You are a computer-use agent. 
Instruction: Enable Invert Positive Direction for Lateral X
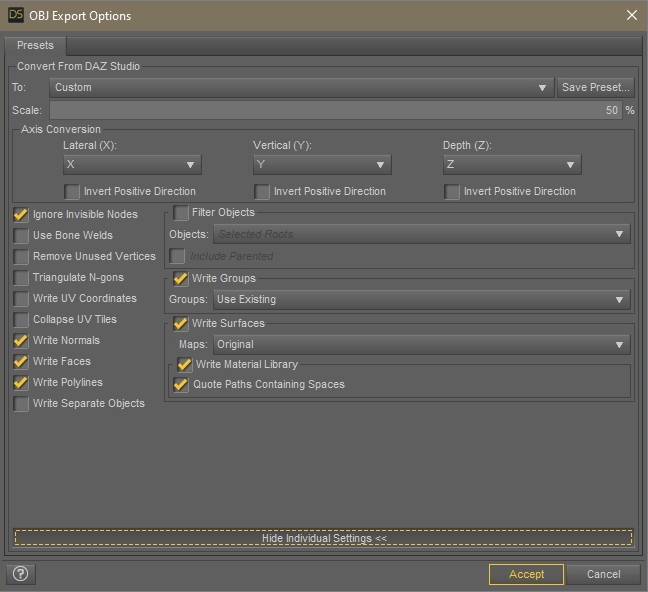coord(72,192)
